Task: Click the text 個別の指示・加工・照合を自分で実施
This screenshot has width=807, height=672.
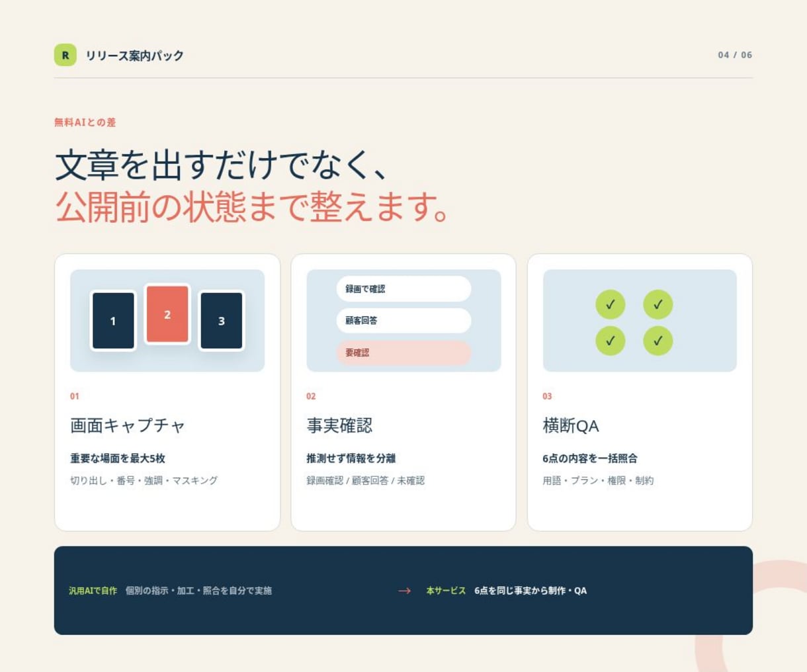Action: point(198,591)
